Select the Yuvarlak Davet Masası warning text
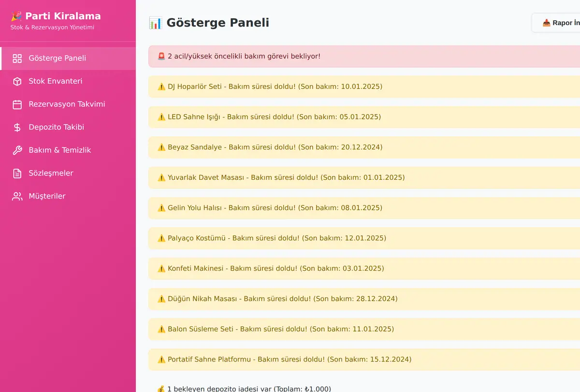Viewport: 580px width, 392px height. pyautogui.click(x=286, y=177)
